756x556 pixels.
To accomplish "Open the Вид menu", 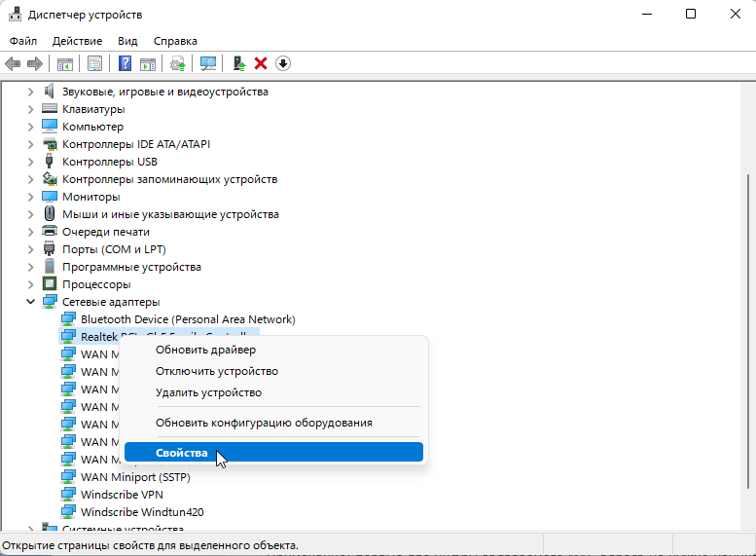I will click(x=127, y=41).
